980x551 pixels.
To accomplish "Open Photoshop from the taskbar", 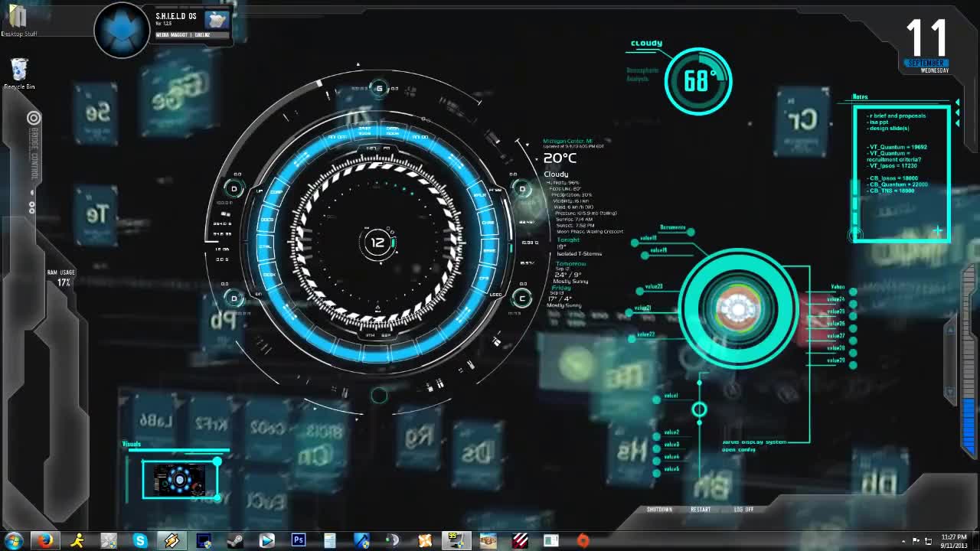I will click(299, 540).
